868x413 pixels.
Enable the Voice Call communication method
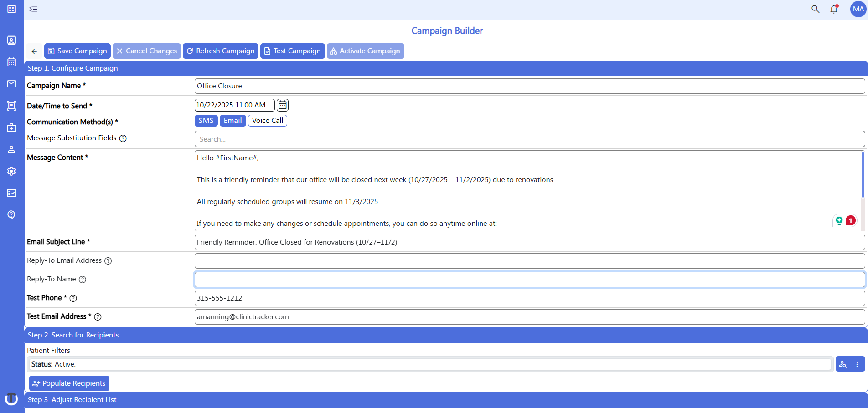(267, 120)
